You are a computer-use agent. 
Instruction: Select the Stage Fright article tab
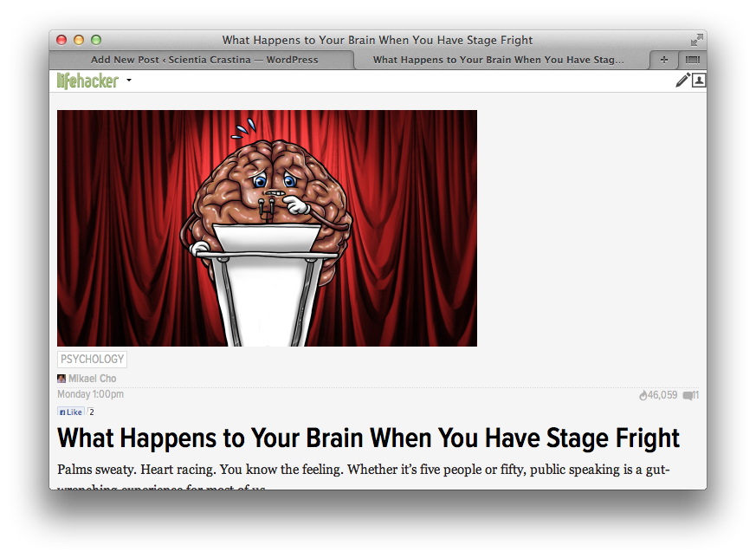pyautogui.click(x=498, y=60)
